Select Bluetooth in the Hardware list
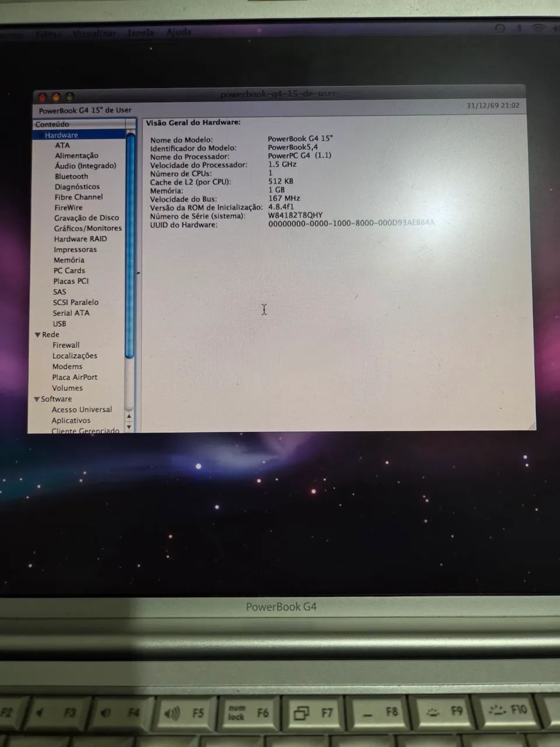The height and width of the screenshot is (747, 560). tap(71, 176)
